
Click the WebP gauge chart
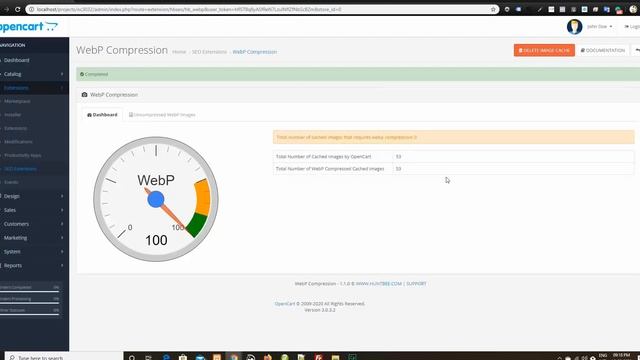click(156, 199)
